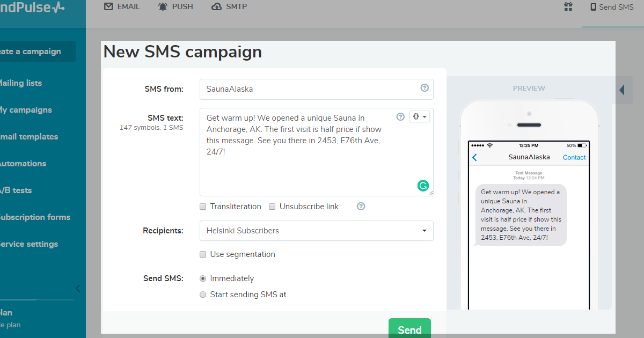
Task: Select the Start sending SMS at radio button
Action: pyautogui.click(x=203, y=295)
